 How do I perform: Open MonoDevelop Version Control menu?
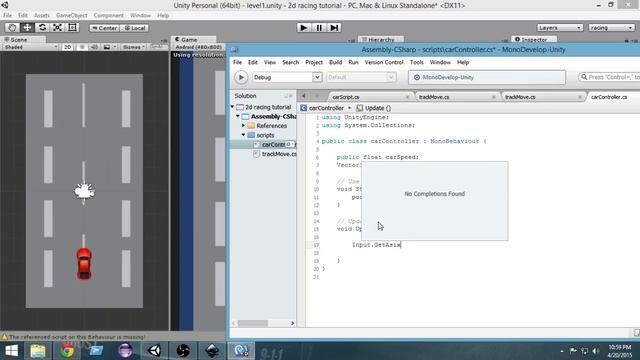384,62
